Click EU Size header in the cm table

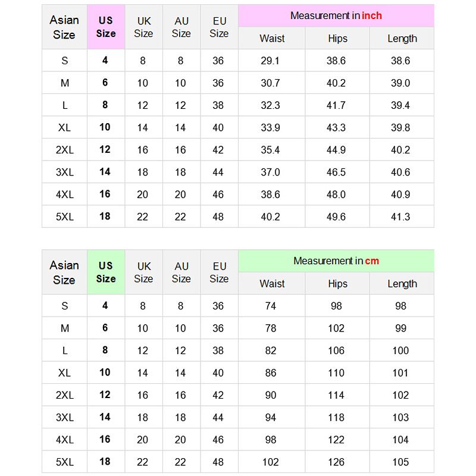point(219,272)
